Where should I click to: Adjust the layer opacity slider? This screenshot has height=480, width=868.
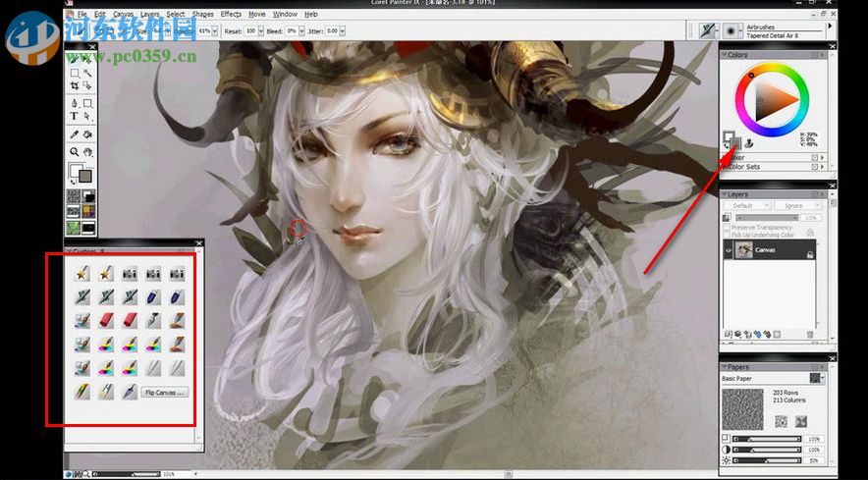pyautogui.click(x=767, y=218)
